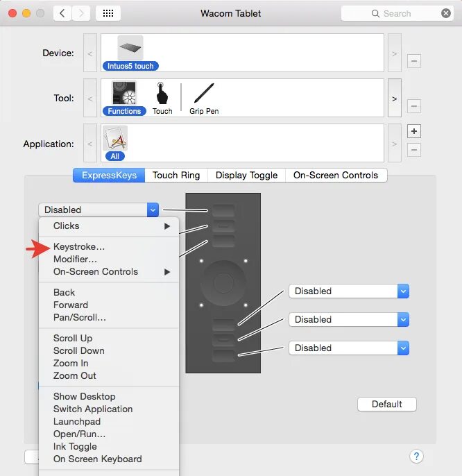This screenshot has height=476, width=462.
Task: Open the first right-side Disabled dropdown
Action: (349, 291)
